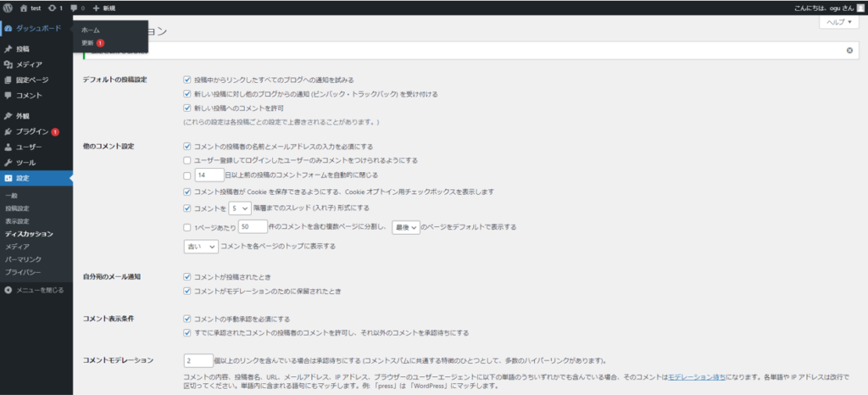This screenshot has height=395, width=868.
Task: Click the ユーザー person icon
Action: point(8,147)
